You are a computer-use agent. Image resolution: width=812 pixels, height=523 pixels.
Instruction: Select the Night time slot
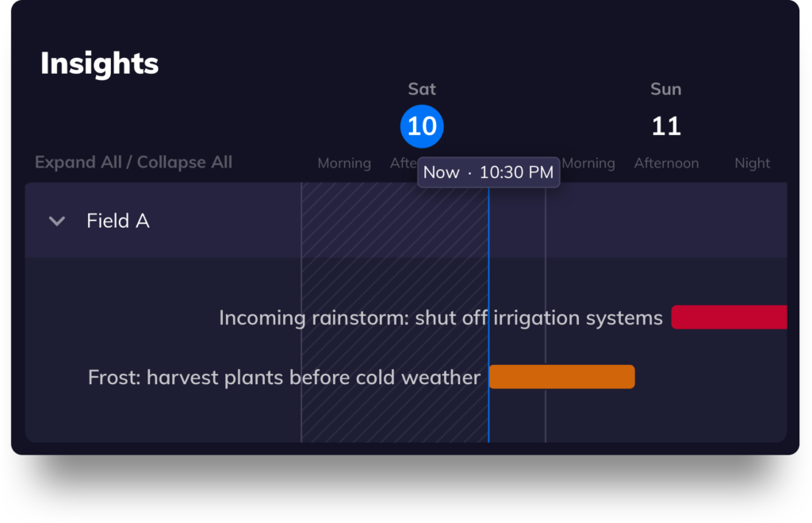(x=752, y=163)
